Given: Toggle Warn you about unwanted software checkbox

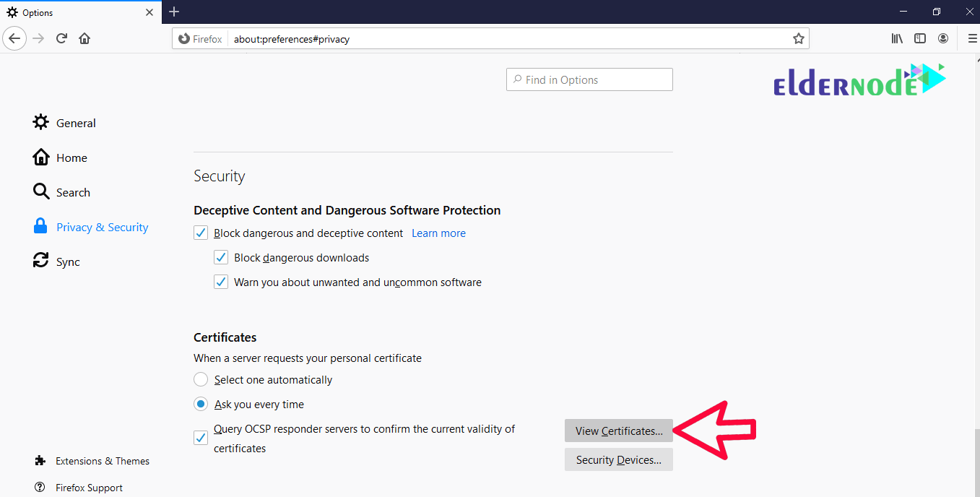Looking at the screenshot, I should [x=221, y=282].
